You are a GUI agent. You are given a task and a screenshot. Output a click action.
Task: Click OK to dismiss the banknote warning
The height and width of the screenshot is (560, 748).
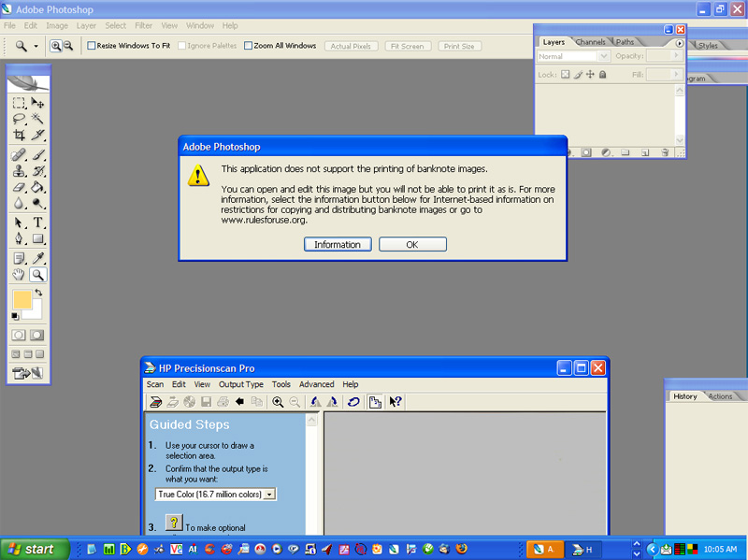pyautogui.click(x=412, y=244)
